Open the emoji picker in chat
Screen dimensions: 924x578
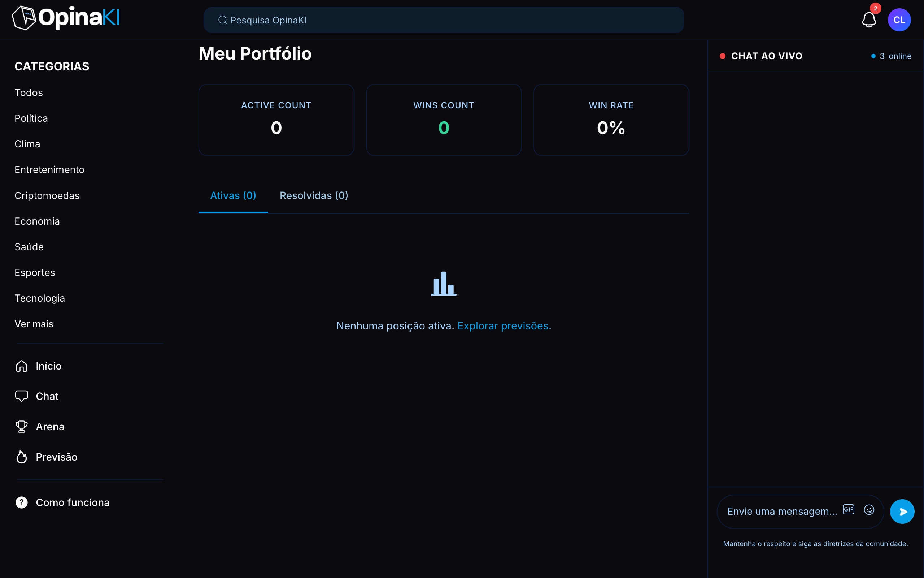pyautogui.click(x=869, y=510)
